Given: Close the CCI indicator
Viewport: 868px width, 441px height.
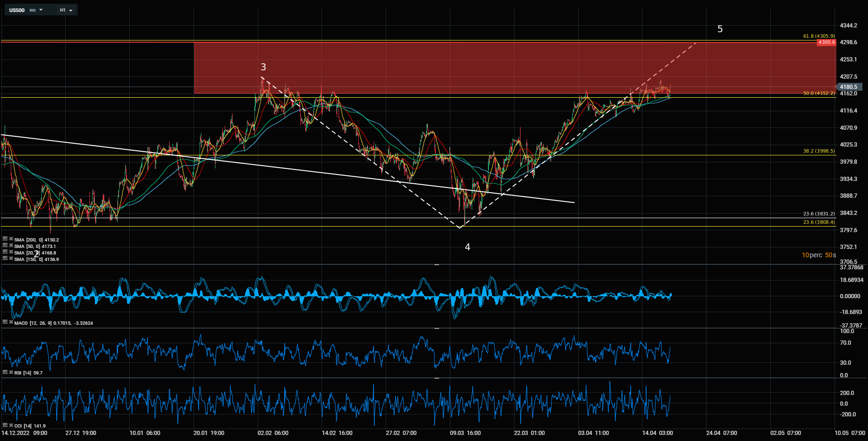Looking at the screenshot, I should tap(11, 425).
